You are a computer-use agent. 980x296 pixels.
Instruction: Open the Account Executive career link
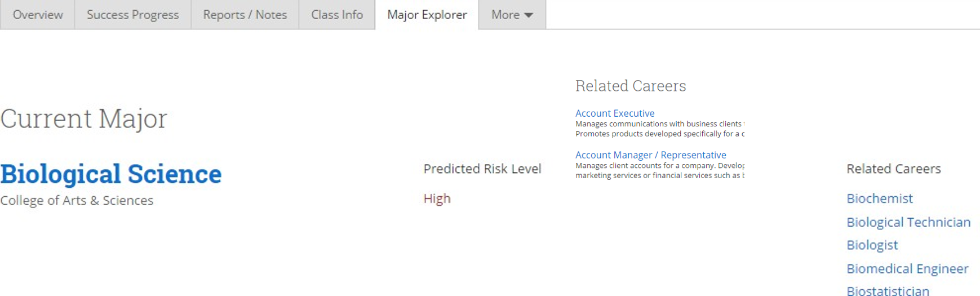[615, 113]
